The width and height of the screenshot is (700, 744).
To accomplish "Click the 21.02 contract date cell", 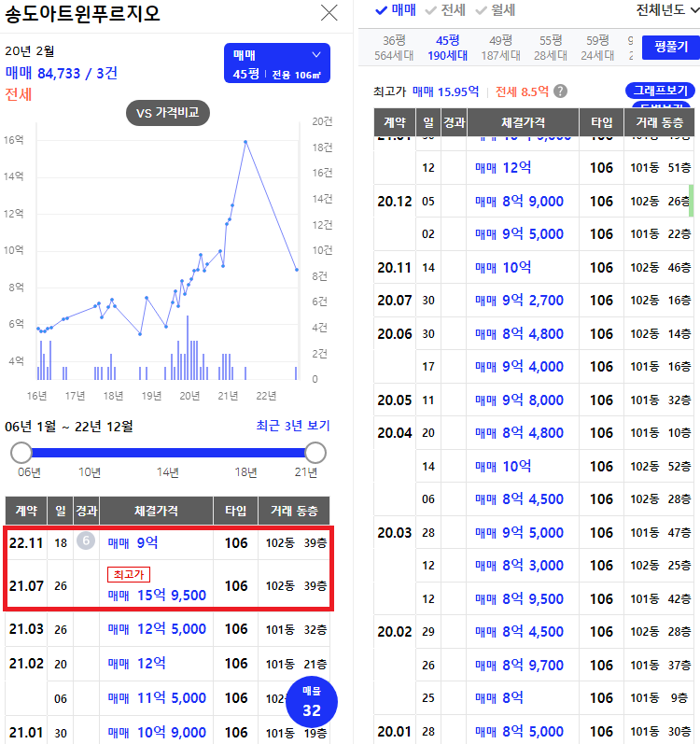I will [26, 664].
